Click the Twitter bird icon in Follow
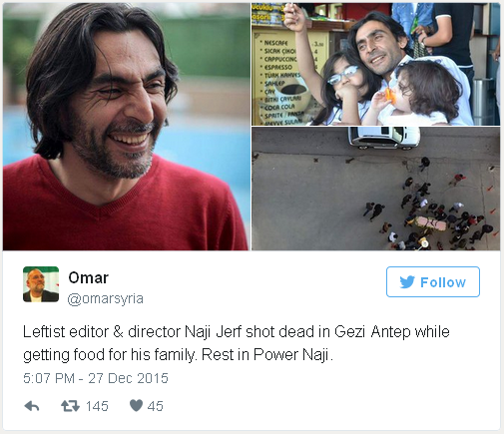504x434 pixels. (x=407, y=282)
